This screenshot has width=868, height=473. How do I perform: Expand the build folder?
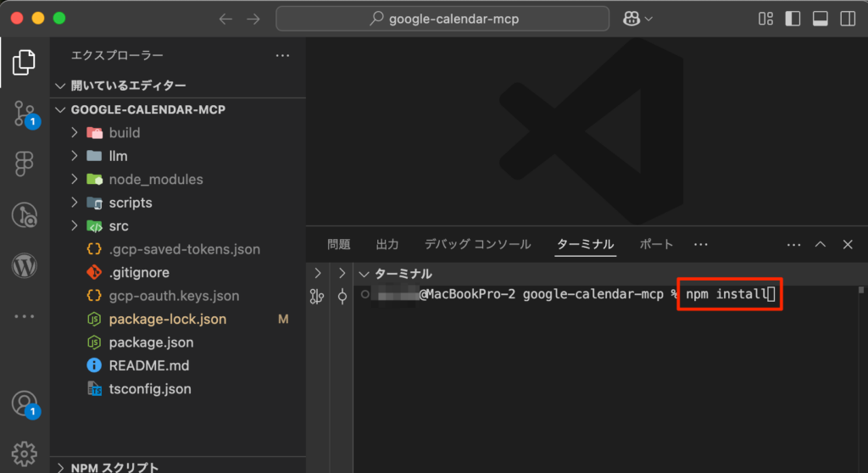[x=124, y=132]
